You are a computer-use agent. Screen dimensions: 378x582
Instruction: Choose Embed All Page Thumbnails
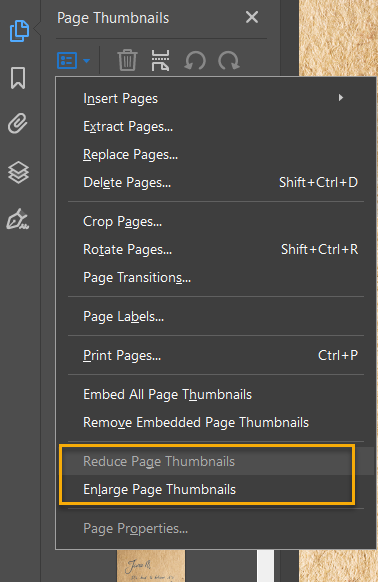pos(216,395)
